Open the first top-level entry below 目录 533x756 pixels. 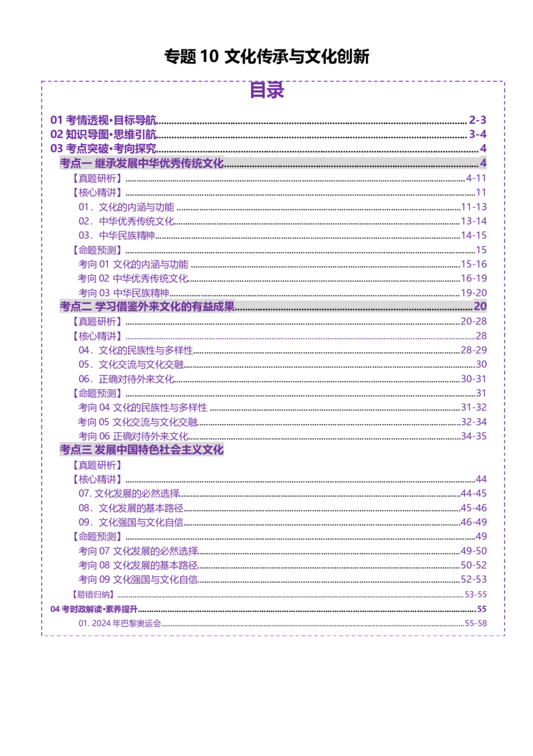click(x=103, y=121)
